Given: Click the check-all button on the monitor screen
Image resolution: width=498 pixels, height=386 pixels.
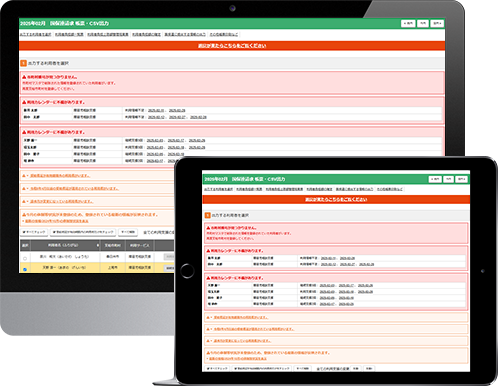Looking at the screenshot, I should pos(34,232).
